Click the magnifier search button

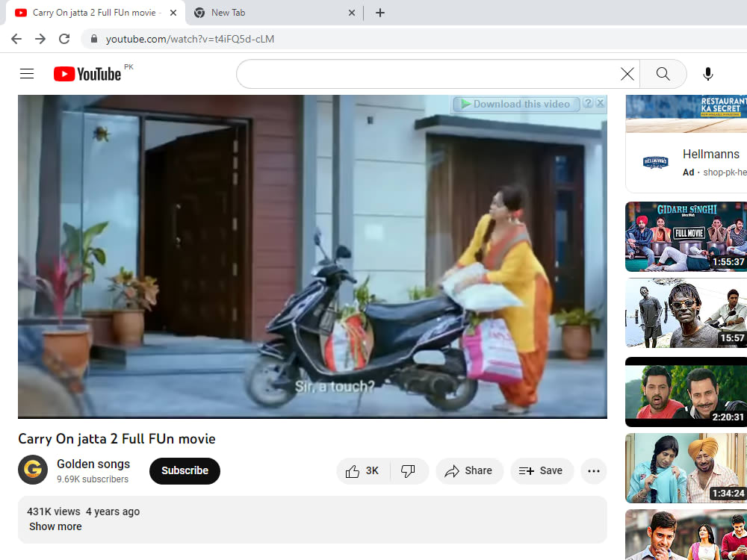point(663,74)
